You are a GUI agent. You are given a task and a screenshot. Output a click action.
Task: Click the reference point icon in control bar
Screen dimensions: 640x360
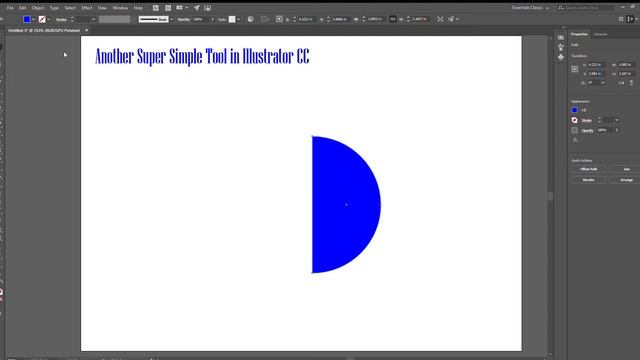tap(279, 19)
